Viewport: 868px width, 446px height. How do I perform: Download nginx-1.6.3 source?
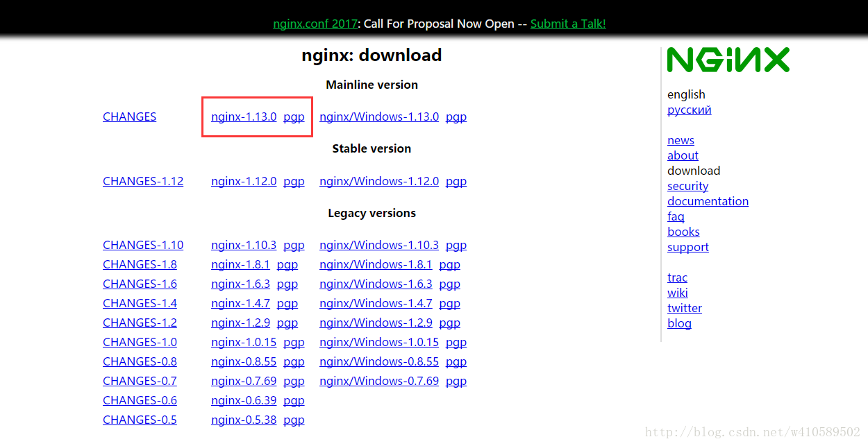(240, 284)
